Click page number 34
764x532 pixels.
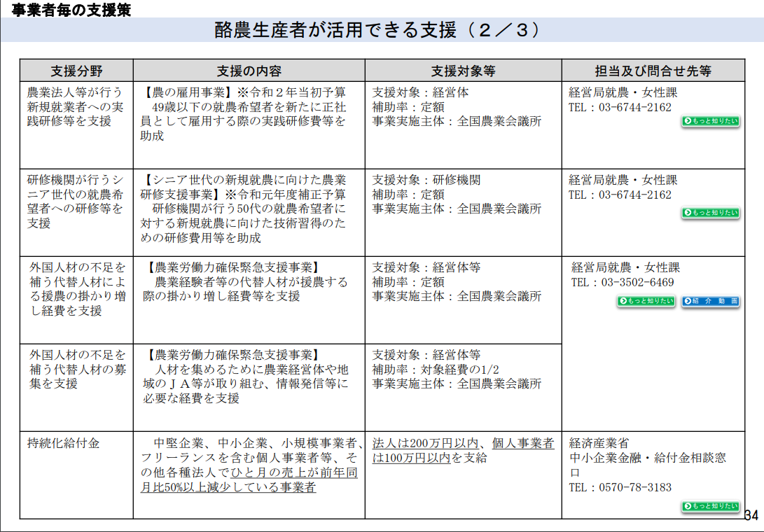pyautogui.click(x=751, y=515)
